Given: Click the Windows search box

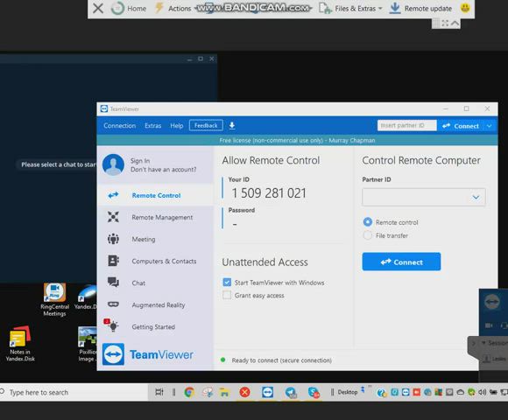Looking at the screenshot, I should click(x=74, y=392).
